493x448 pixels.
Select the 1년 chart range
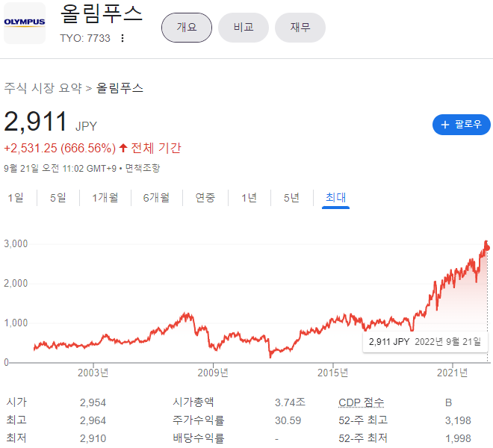[249, 198]
